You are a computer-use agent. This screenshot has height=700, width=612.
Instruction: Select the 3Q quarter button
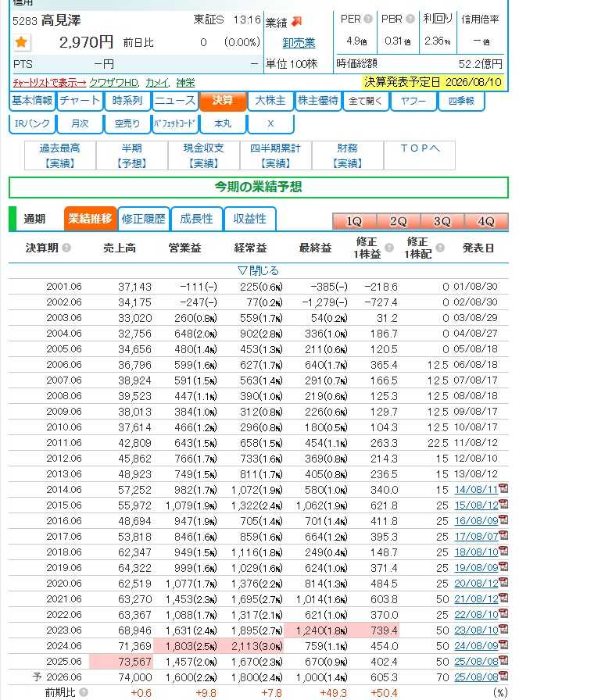(x=442, y=221)
